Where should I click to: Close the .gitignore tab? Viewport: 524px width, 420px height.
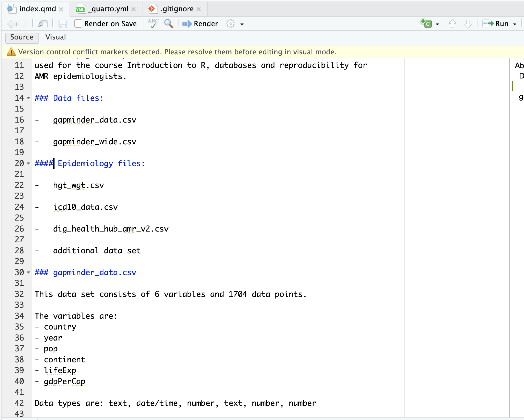pos(199,9)
